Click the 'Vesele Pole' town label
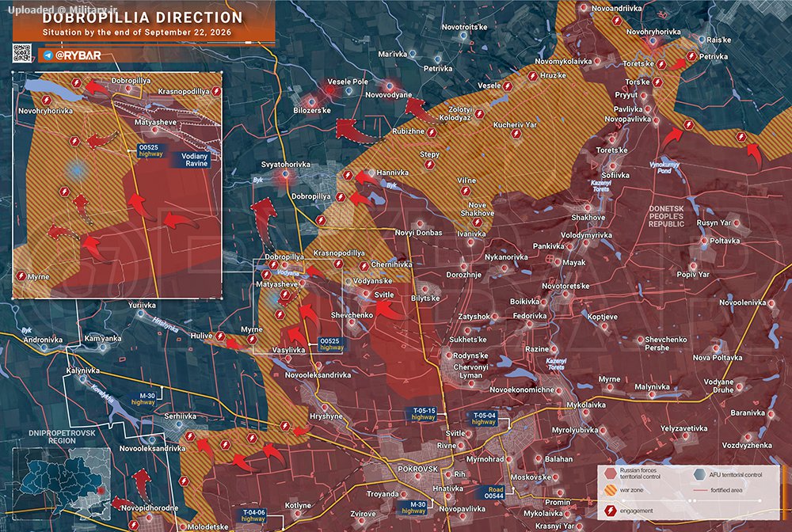 pyautogui.click(x=348, y=82)
